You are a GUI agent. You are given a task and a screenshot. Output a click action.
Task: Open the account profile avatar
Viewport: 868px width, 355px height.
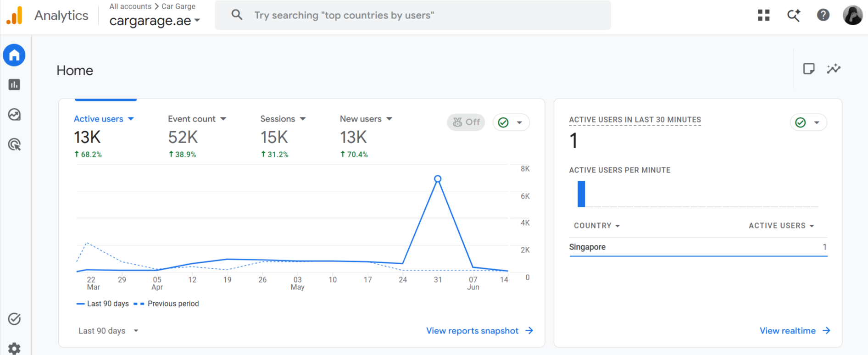click(x=852, y=15)
